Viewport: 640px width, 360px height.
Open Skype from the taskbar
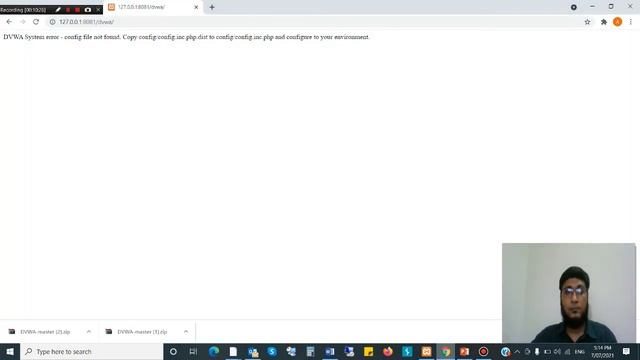click(x=272, y=351)
